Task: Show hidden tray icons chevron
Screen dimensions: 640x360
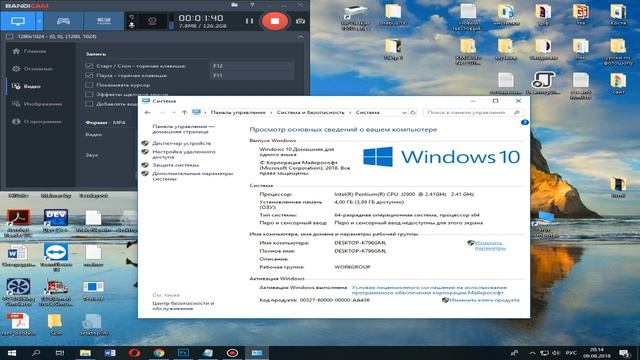Action: click(532, 353)
